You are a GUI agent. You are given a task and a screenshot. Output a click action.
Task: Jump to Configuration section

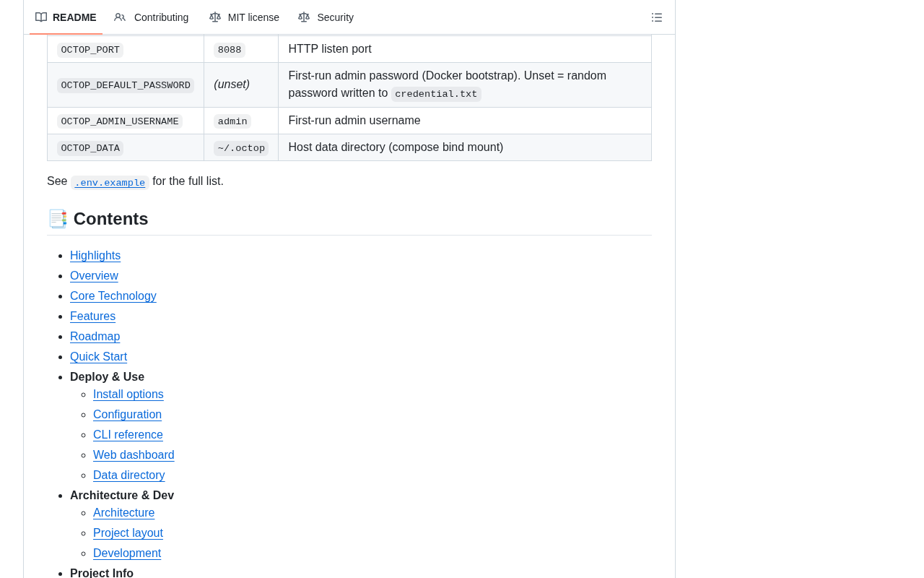coord(127,415)
